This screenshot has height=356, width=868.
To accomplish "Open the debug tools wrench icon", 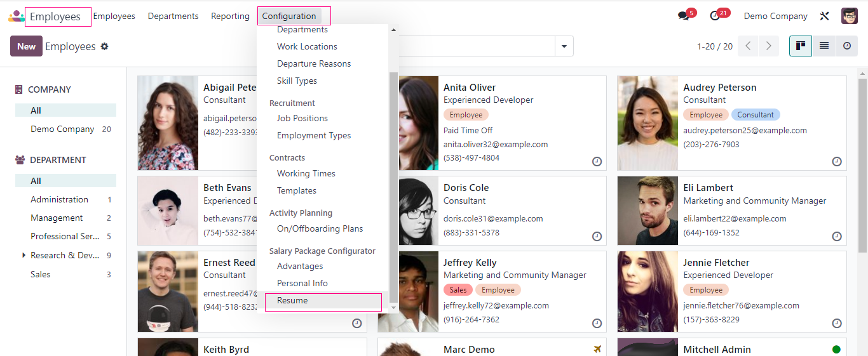I will (x=825, y=16).
